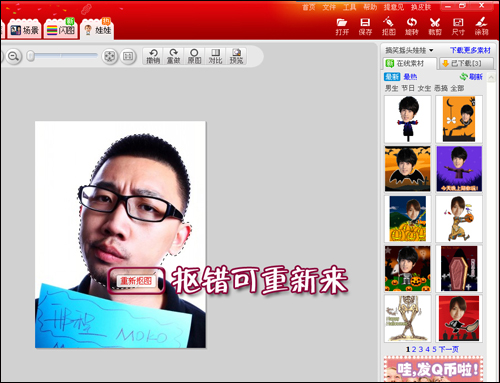Move the zoom slider handle
Image resolution: width=500 pixels, height=383 pixels.
30,56
